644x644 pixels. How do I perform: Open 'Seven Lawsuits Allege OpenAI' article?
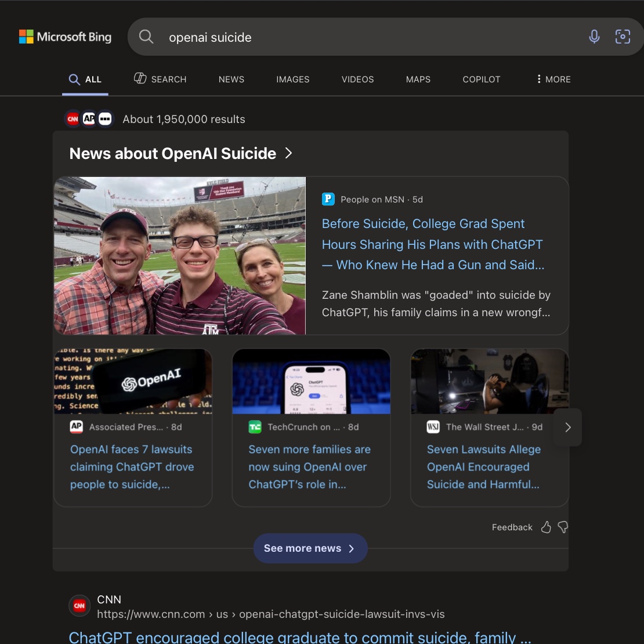pos(483,467)
